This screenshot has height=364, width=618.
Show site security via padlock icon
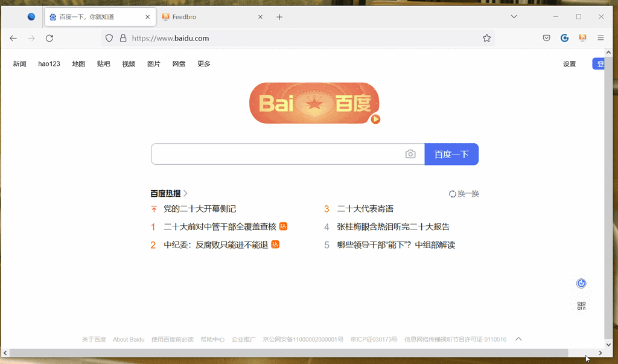[x=123, y=38]
